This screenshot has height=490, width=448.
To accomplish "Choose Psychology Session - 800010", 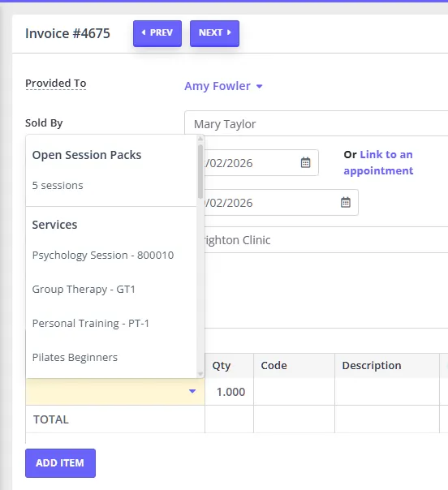I will coord(111,255).
